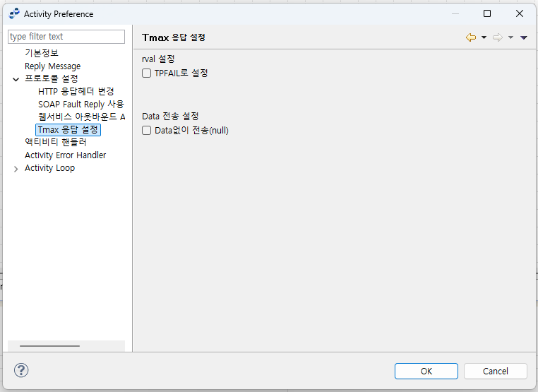Click the back navigation arrow icon
This screenshot has width=538, height=392.
click(471, 37)
